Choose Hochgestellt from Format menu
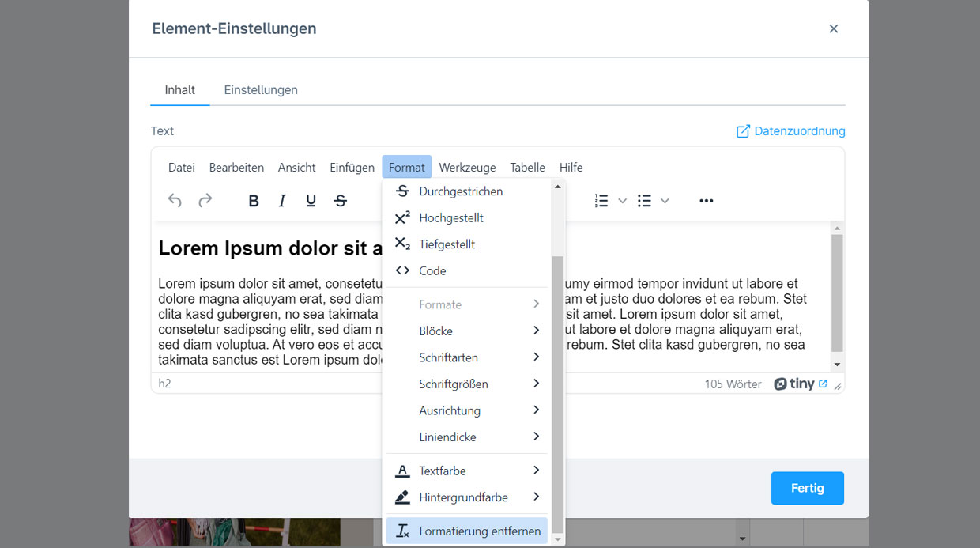Image resolution: width=980 pixels, height=548 pixels. [450, 217]
